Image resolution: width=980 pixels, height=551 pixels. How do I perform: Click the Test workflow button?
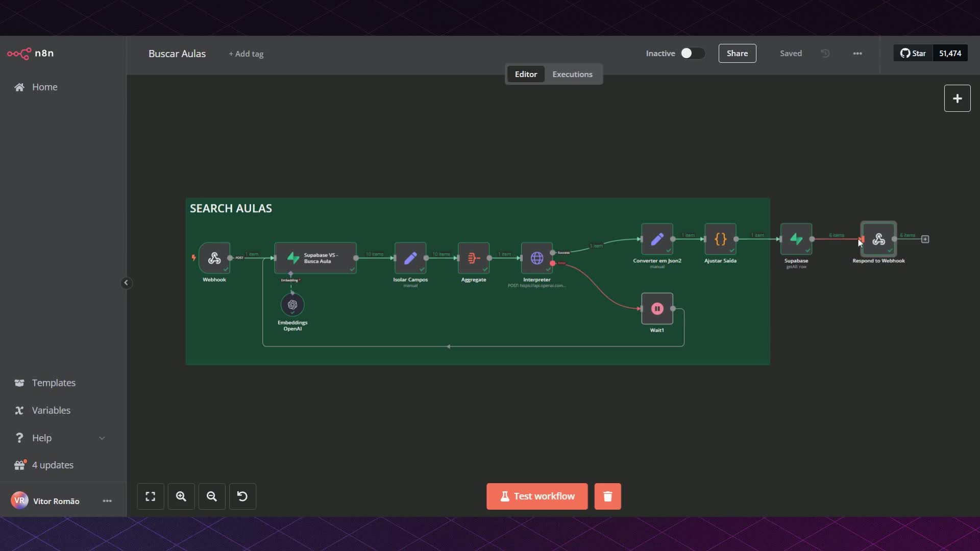[537, 496]
